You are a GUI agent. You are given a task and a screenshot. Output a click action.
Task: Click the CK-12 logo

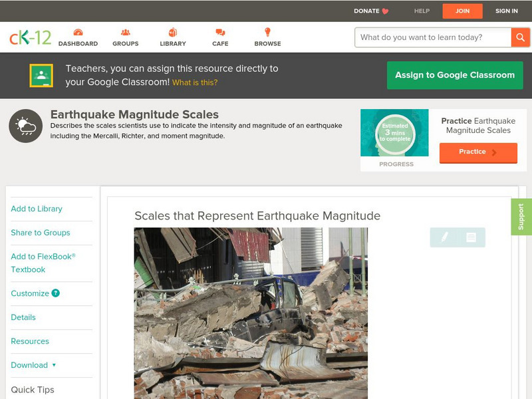point(30,37)
